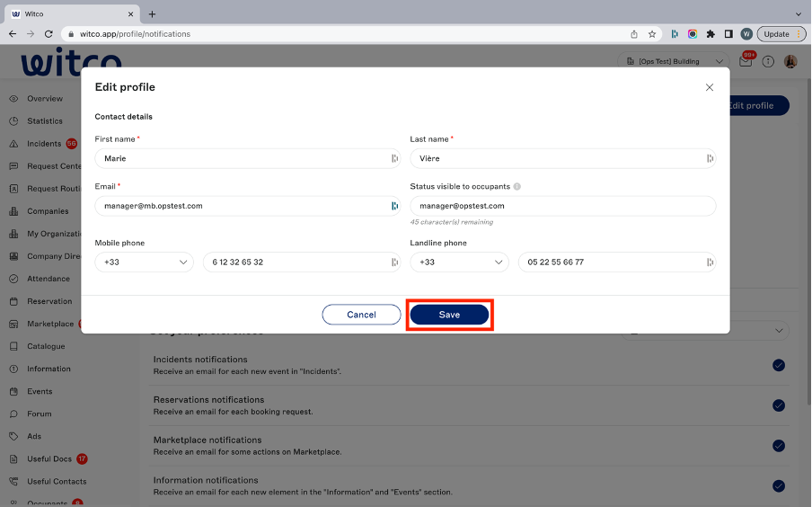
Task: Open Events in the sidebar
Action: point(40,391)
